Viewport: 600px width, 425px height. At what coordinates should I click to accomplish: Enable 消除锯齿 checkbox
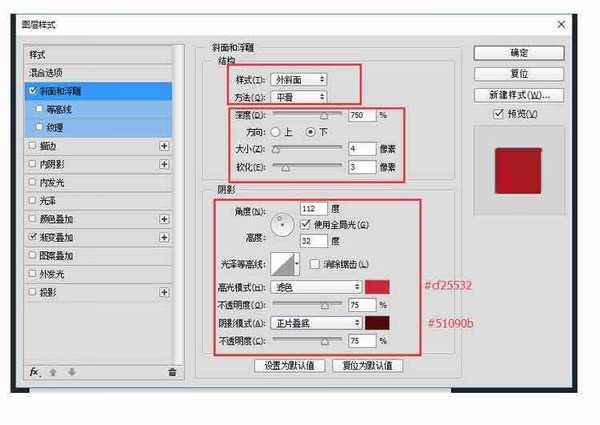point(314,264)
